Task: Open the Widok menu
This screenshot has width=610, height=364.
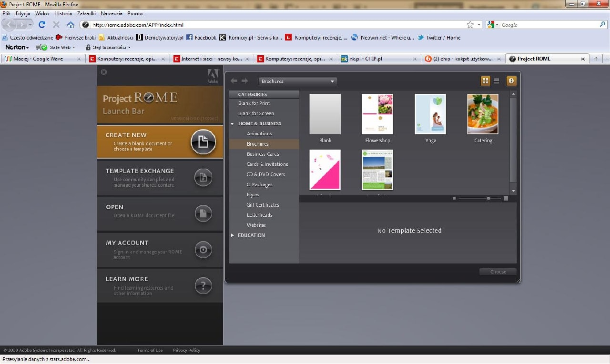Action: [x=42, y=13]
